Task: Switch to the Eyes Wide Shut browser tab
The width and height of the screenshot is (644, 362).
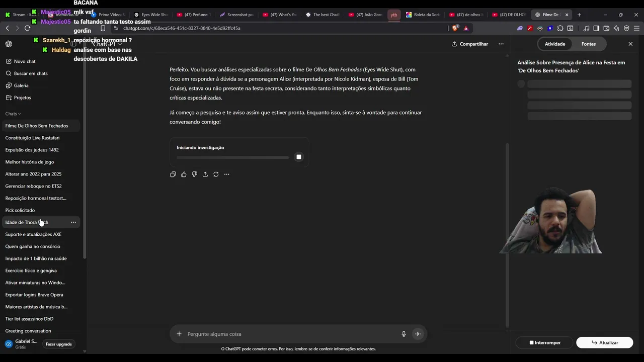Action: (x=150, y=15)
